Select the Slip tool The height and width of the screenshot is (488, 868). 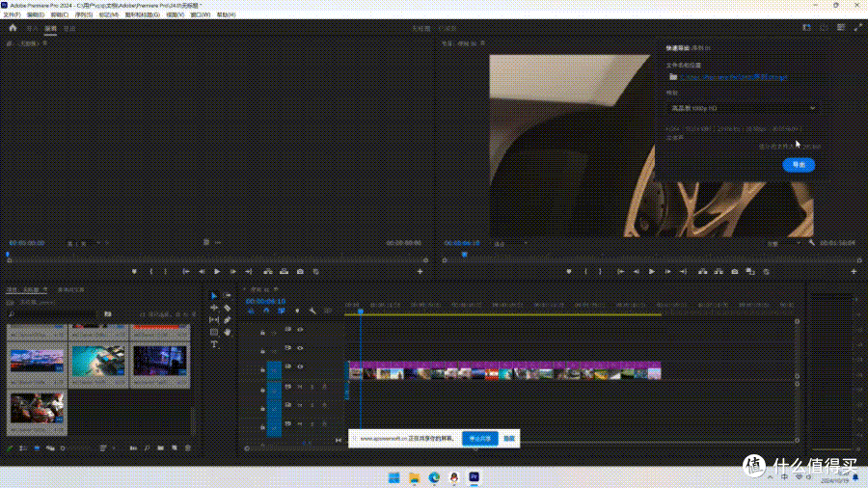214,320
